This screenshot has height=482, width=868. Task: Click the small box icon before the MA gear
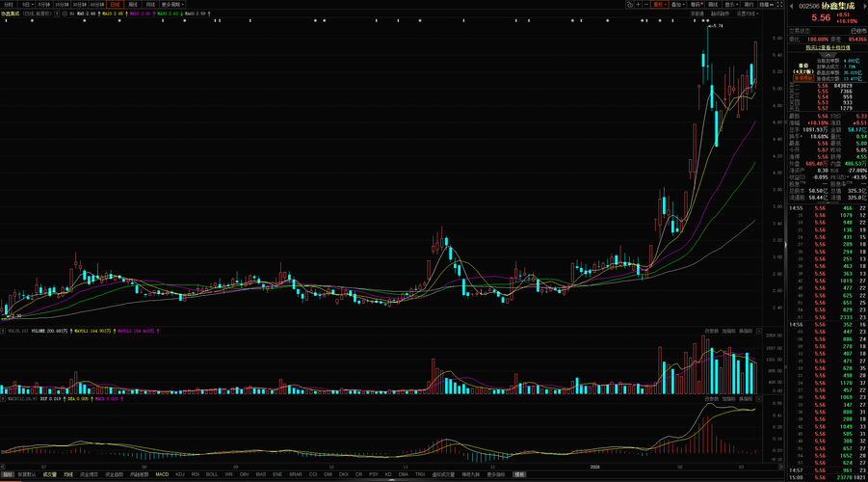(x=57, y=13)
